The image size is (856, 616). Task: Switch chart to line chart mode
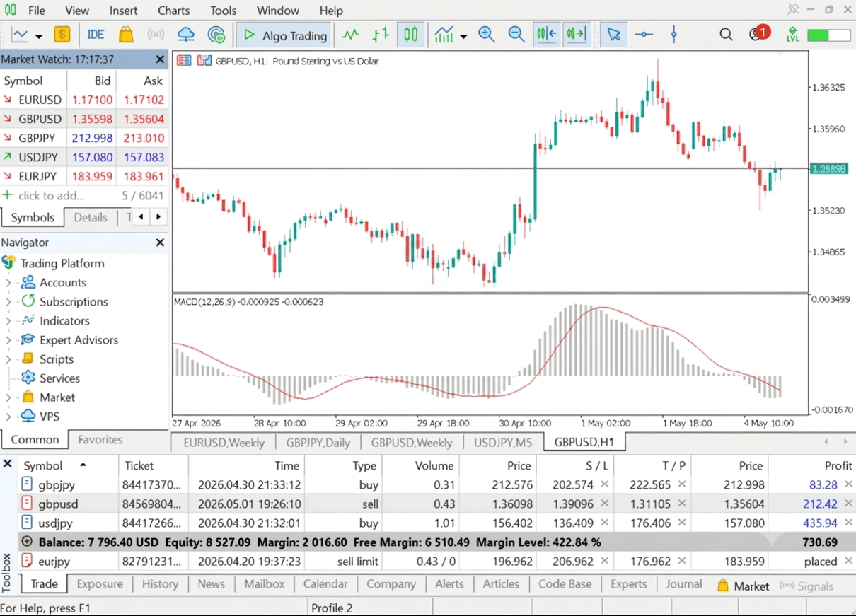tap(350, 35)
